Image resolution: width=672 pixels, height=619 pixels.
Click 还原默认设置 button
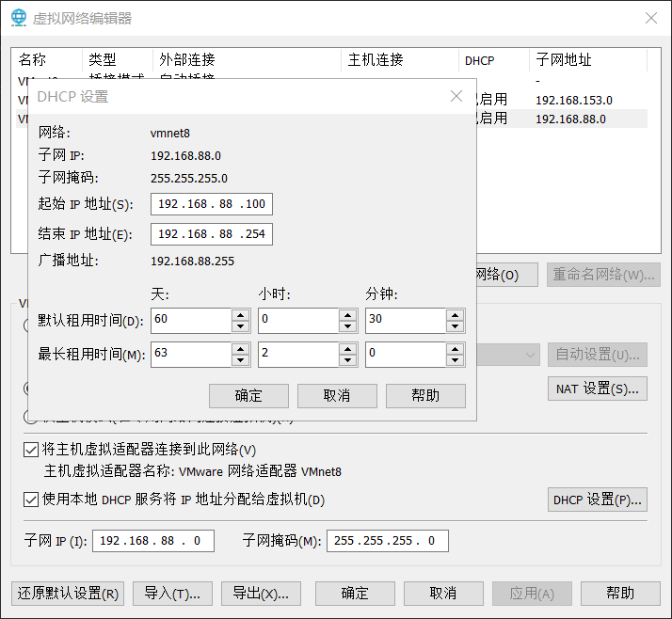click(68, 593)
